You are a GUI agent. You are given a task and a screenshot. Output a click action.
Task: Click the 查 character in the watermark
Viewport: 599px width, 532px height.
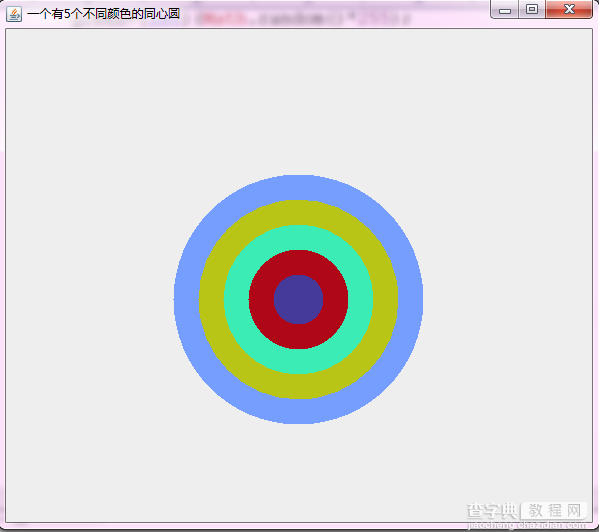(475, 511)
